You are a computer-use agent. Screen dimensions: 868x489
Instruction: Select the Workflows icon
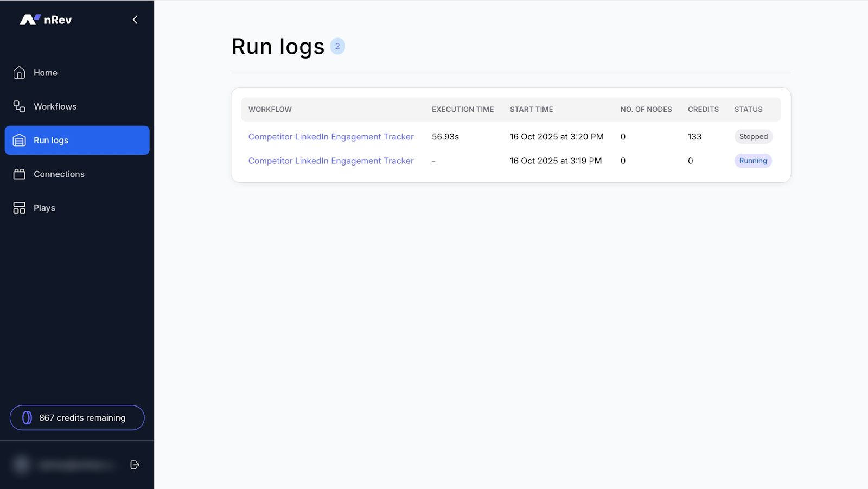(18, 106)
